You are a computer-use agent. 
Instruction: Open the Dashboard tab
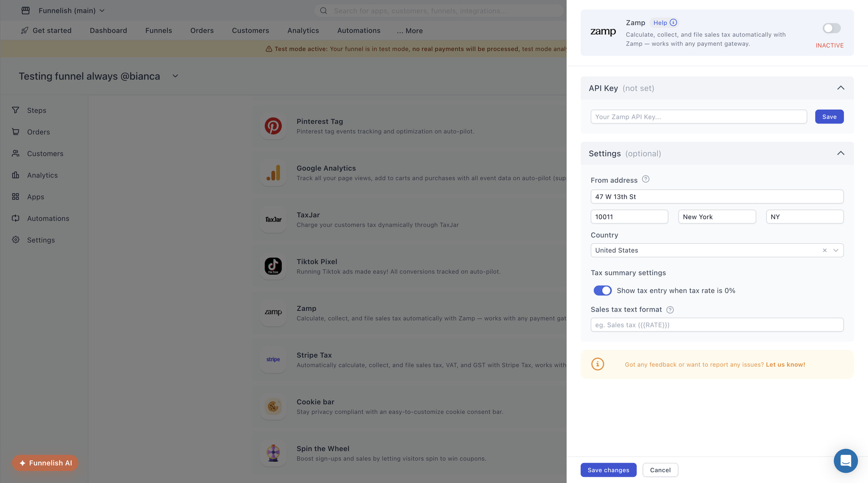(108, 30)
